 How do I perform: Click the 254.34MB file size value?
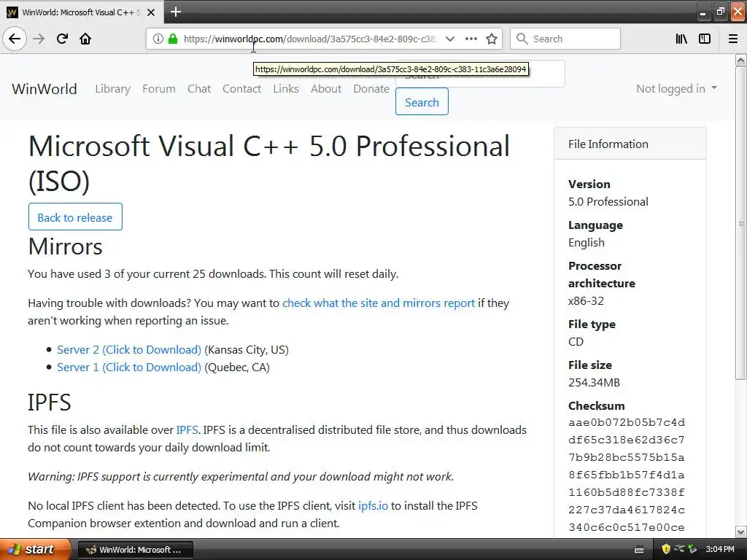tap(594, 382)
